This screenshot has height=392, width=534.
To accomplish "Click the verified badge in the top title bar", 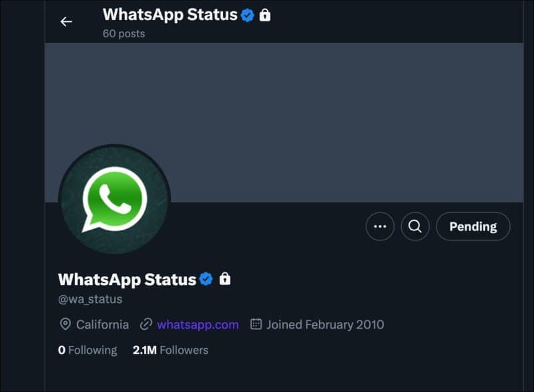I will tap(247, 15).
